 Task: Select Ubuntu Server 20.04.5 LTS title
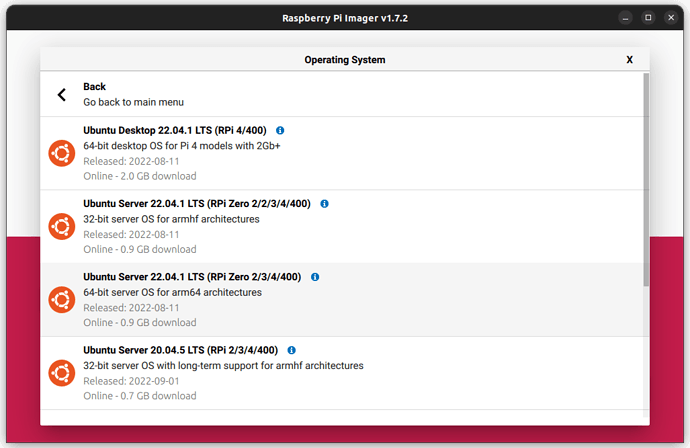[x=180, y=350]
